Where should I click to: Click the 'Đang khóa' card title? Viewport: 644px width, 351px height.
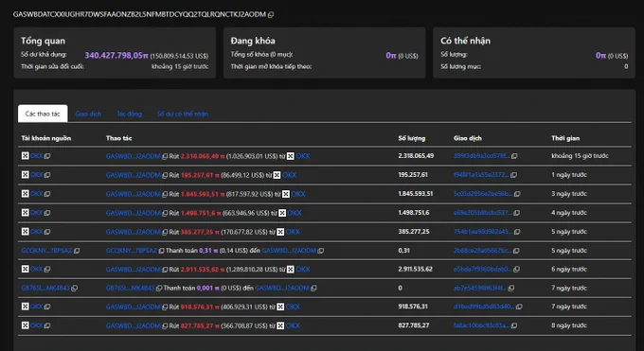pos(253,41)
